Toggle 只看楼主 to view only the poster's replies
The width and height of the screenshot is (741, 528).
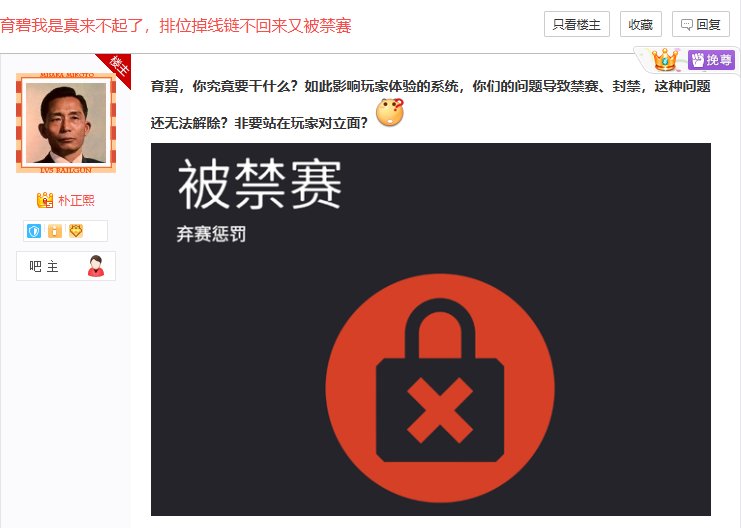click(577, 24)
